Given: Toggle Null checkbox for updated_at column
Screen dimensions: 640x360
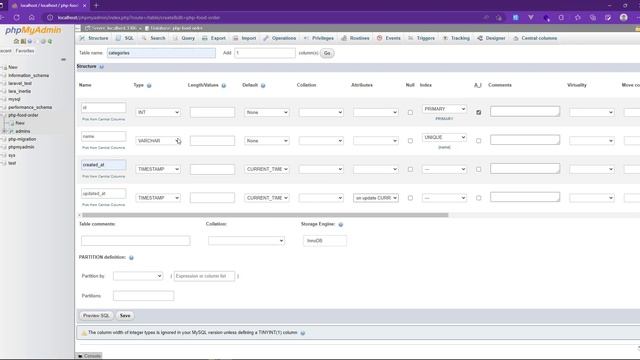Looking at the screenshot, I should tap(410, 198).
